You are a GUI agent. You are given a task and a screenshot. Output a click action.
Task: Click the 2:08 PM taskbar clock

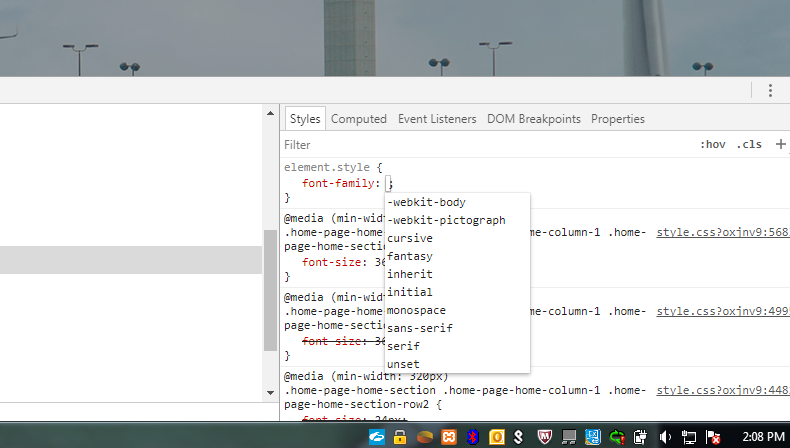(763, 436)
